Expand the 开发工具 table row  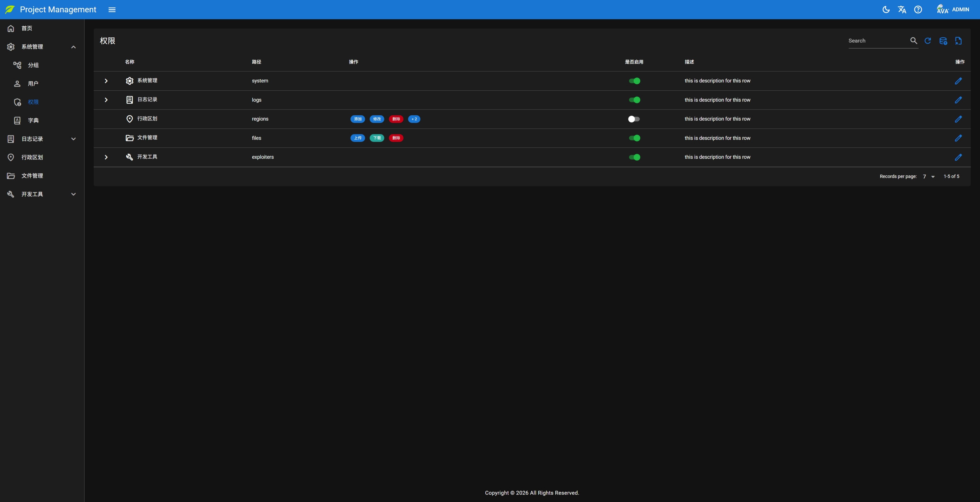pyautogui.click(x=106, y=157)
